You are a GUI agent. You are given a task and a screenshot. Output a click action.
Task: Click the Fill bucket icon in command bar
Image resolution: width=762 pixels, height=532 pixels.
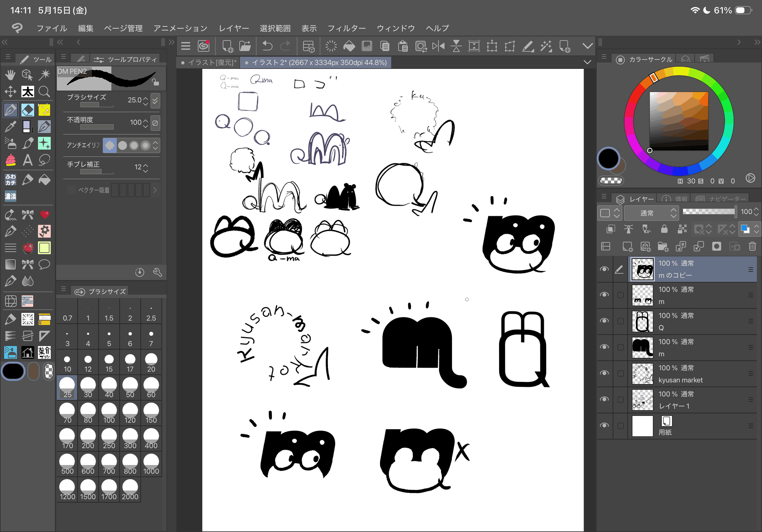(349, 46)
